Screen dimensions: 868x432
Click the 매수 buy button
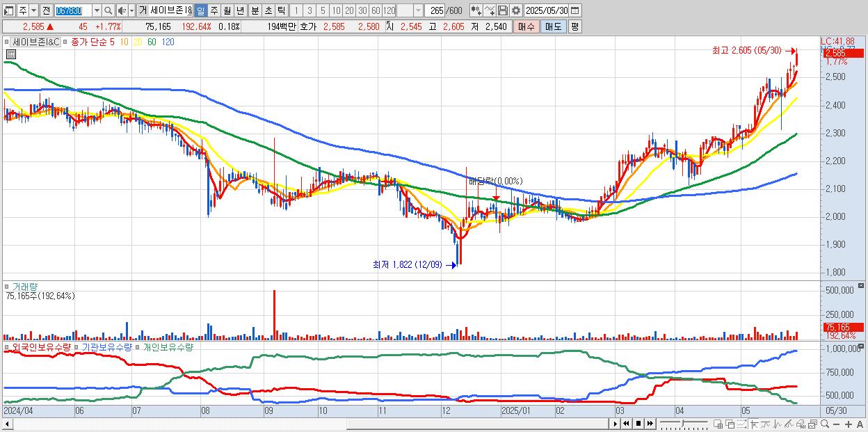tap(527, 26)
